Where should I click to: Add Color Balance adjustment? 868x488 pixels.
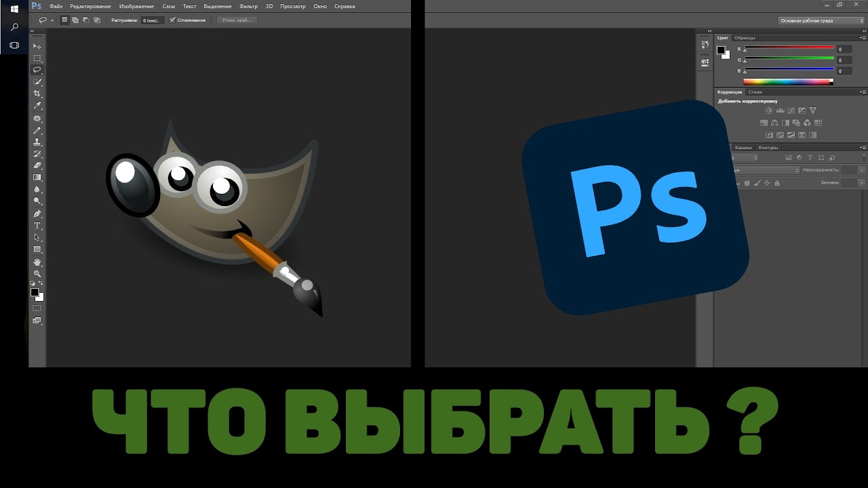[x=774, y=123]
